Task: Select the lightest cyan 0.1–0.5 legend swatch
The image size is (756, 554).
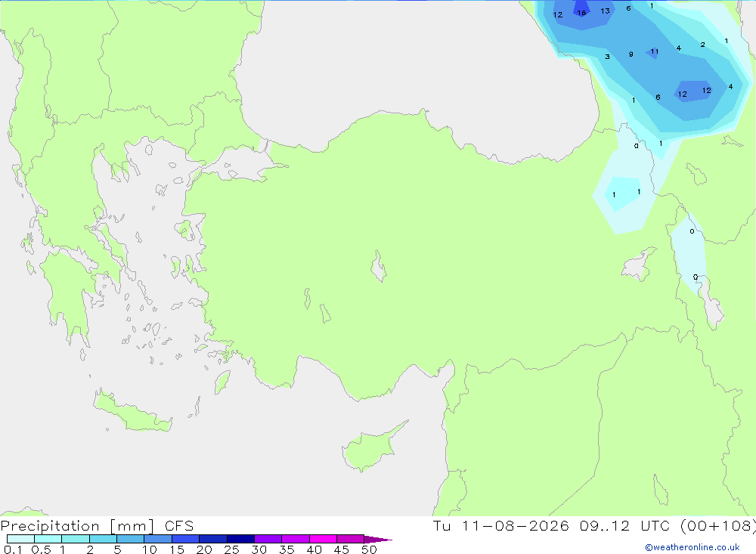Action: pyautogui.click(x=20, y=539)
